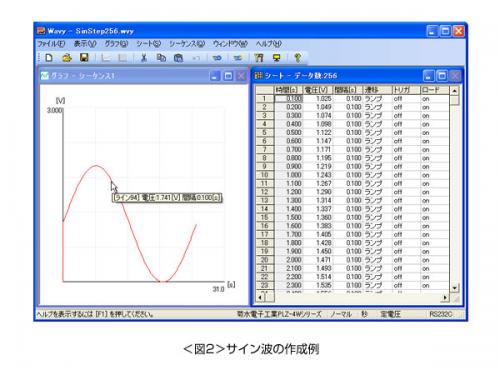Screen dimensions: 500x375
Task: Open the ファイル menu
Action: (x=51, y=44)
